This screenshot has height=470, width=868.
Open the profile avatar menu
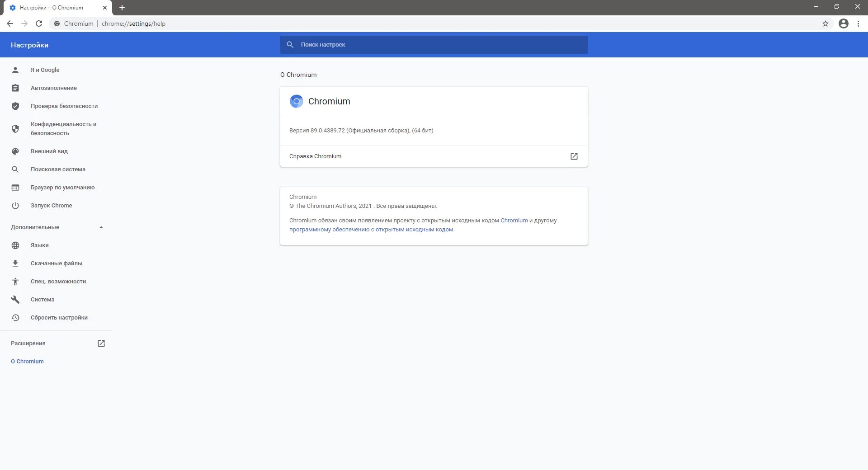click(844, 23)
